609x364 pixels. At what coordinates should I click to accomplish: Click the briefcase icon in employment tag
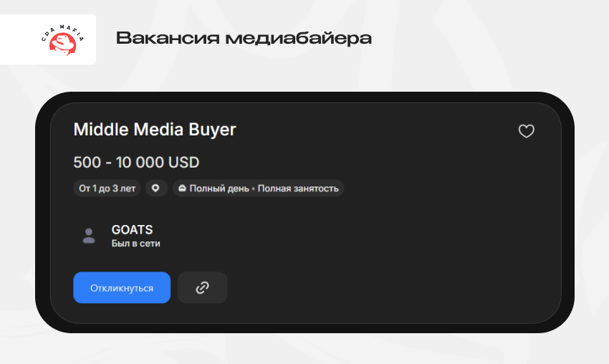pos(182,188)
